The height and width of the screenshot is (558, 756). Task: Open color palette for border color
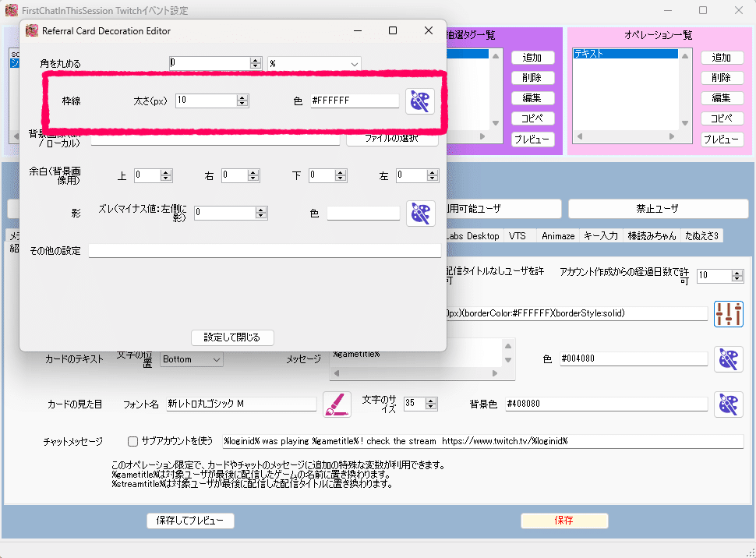point(419,101)
